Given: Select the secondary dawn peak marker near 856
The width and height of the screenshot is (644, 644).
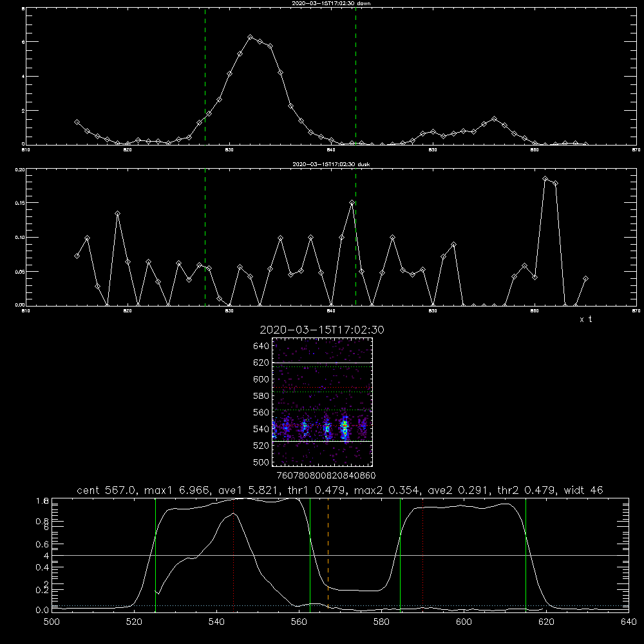Looking at the screenshot, I should pos(494,118).
